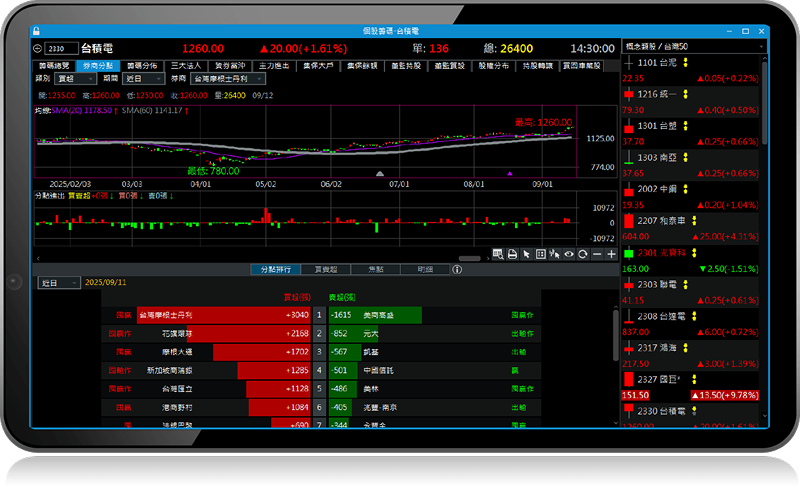Open the chart data search icon
This screenshot has height=485, width=800.
[498, 254]
